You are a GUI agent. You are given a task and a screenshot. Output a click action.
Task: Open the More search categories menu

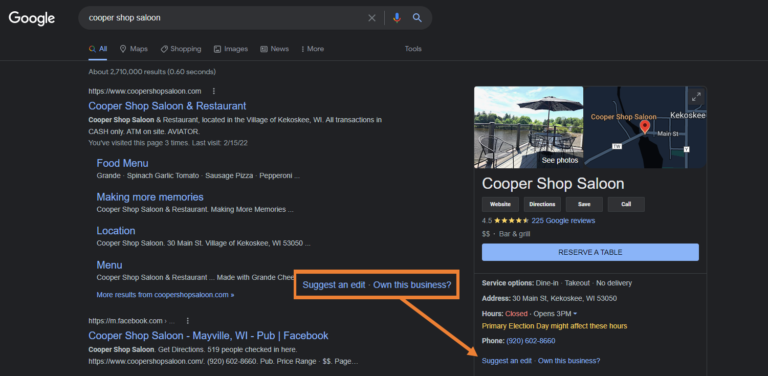[312, 49]
